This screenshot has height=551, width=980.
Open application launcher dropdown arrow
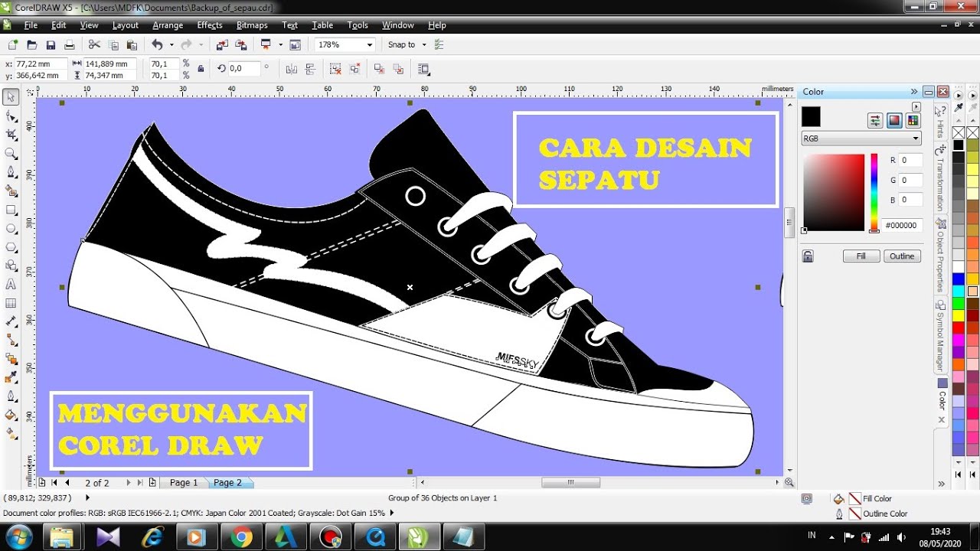280,45
